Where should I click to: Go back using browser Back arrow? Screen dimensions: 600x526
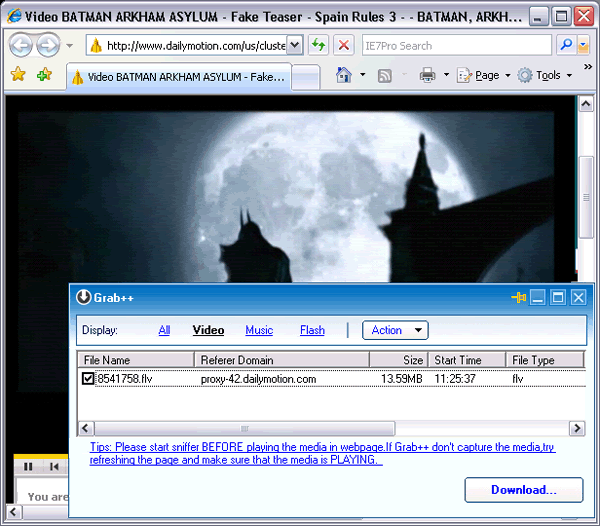point(21,46)
